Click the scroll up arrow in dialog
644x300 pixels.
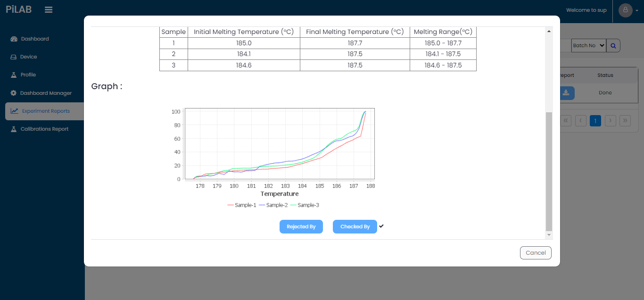click(x=548, y=32)
